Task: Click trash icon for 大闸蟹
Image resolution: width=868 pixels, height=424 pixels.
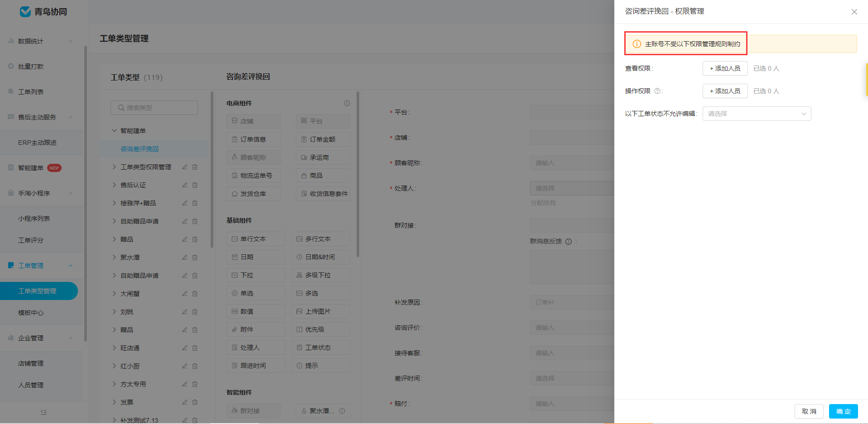Action: coord(195,294)
